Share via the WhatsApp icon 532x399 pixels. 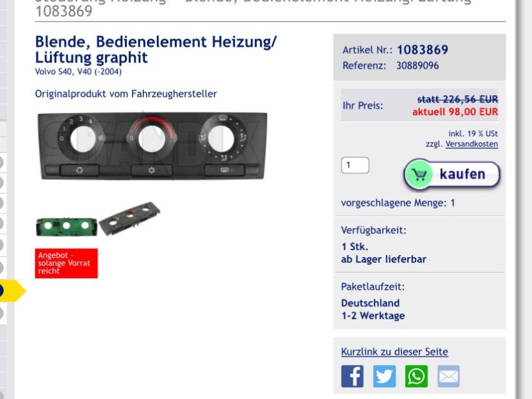[x=416, y=377]
